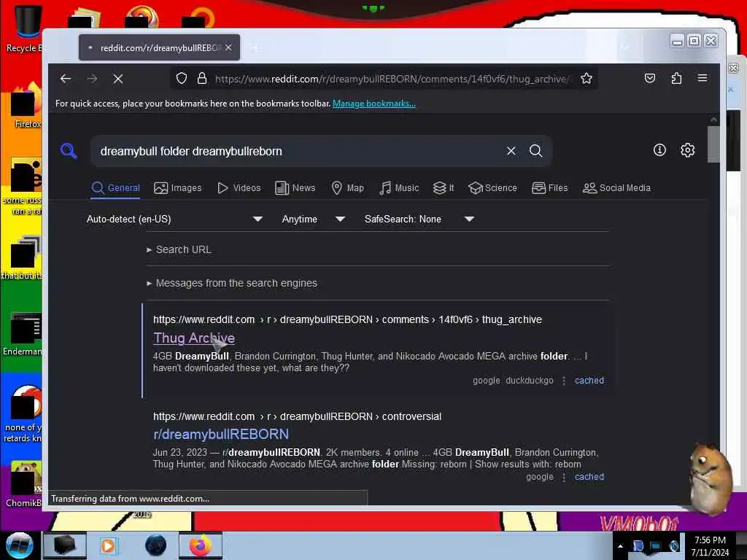The width and height of the screenshot is (747, 560).
Task: Open cached version of Thug Archive result
Action: (x=589, y=381)
